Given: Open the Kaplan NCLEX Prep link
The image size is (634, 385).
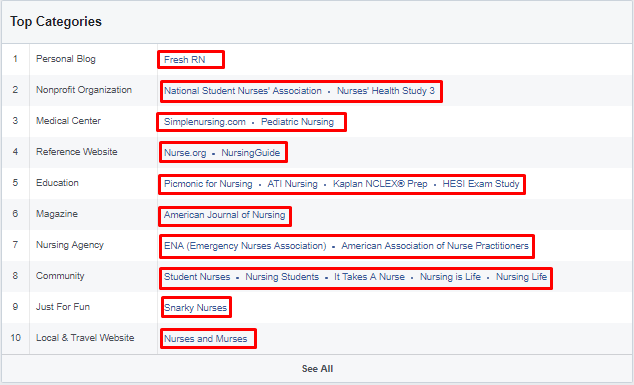Looking at the screenshot, I should pos(380,184).
